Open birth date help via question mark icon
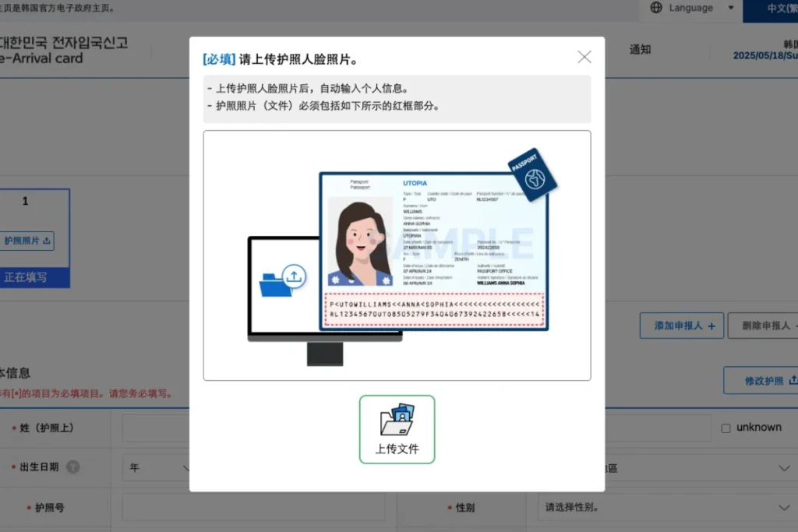This screenshot has height=532, width=798. pos(75,467)
